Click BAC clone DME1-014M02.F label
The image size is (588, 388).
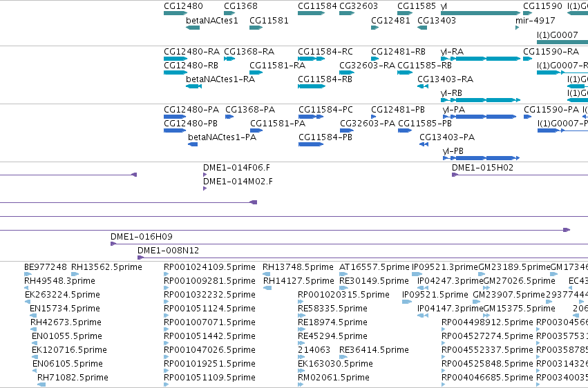coord(238,182)
